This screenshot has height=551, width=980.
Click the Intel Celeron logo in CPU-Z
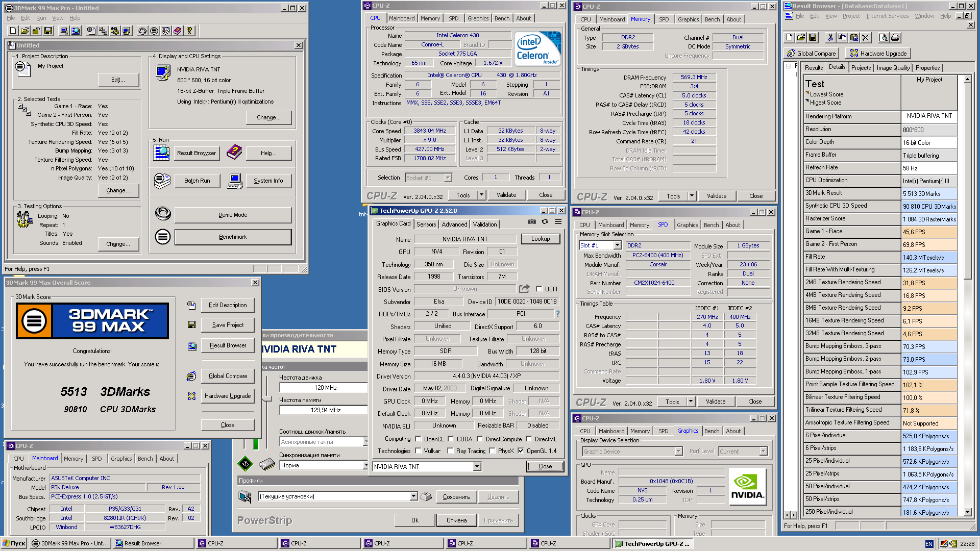pyautogui.click(x=538, y=49)
